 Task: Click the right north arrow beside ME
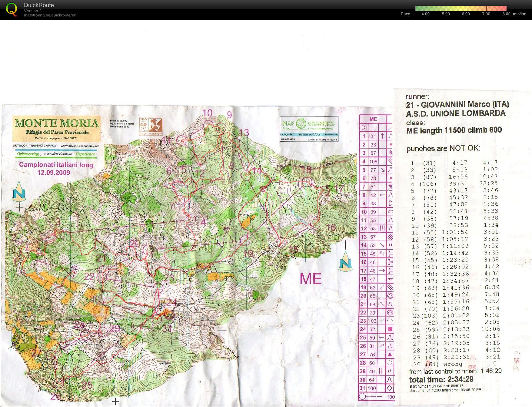click(345, 261)
